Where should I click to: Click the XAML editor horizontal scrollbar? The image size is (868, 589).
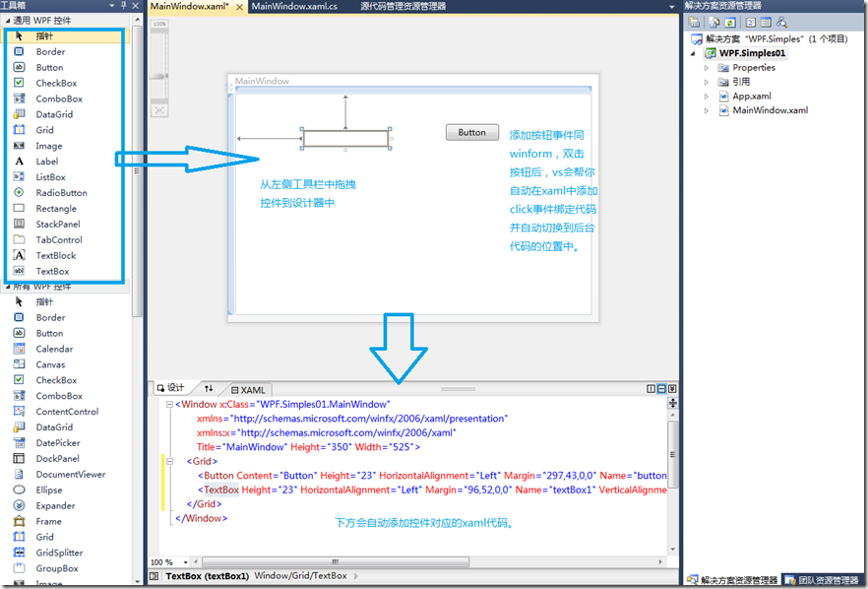click(x=336, y=561)
